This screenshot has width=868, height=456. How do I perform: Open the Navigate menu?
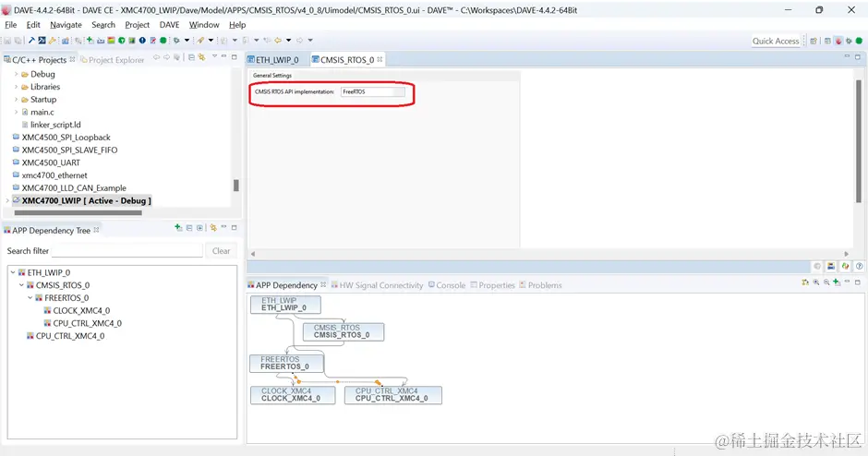pos(66,25)
